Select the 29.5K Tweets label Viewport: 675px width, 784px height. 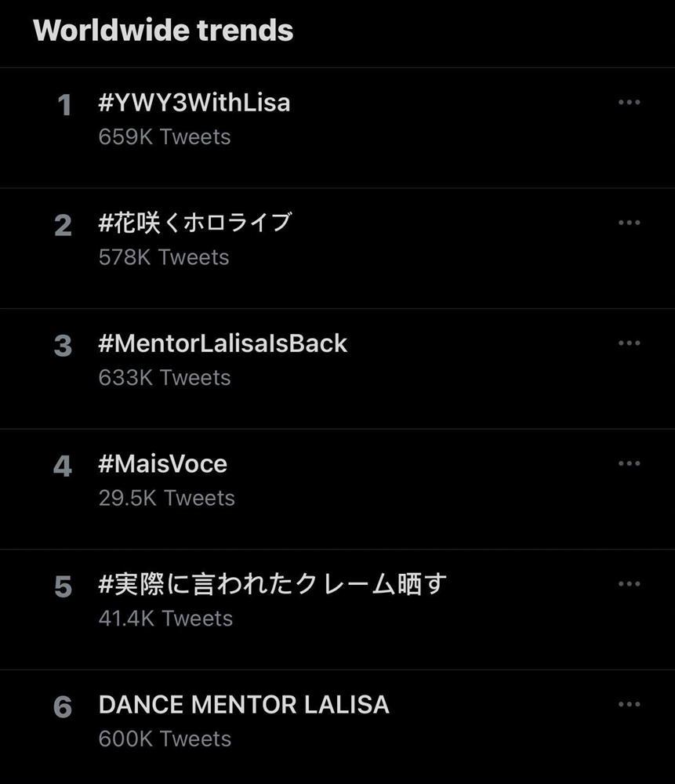tap(167, 498)
